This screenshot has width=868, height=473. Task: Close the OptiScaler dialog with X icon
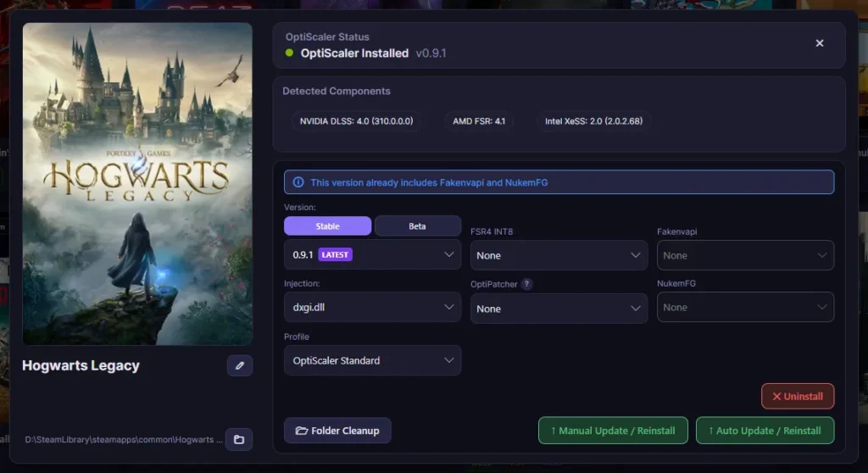pyautogui.click(x=820, y=43)
